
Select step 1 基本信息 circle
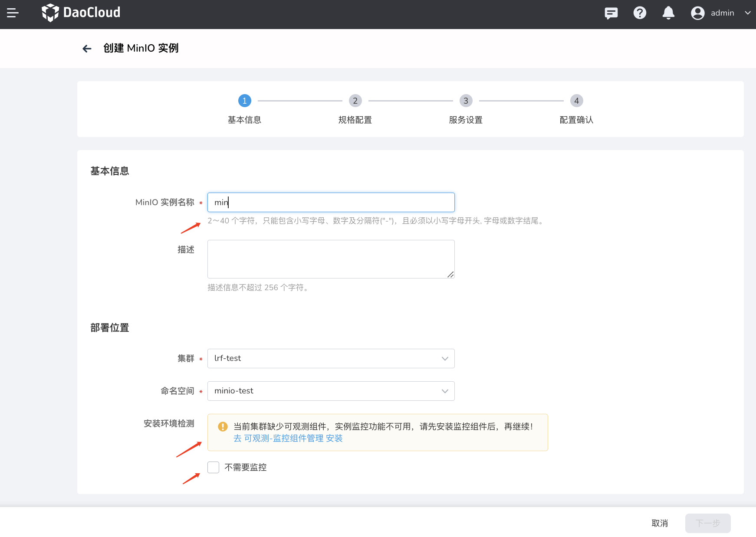pos(245,101)
